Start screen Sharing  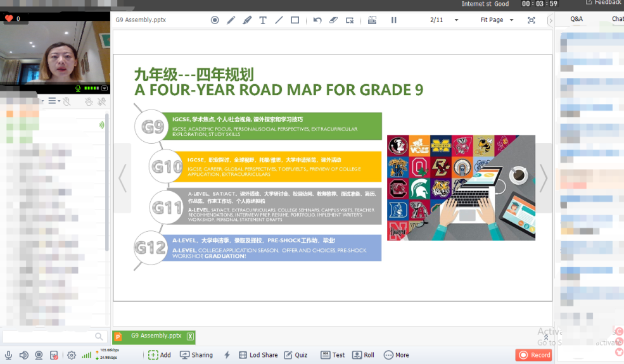pos(196,355)
